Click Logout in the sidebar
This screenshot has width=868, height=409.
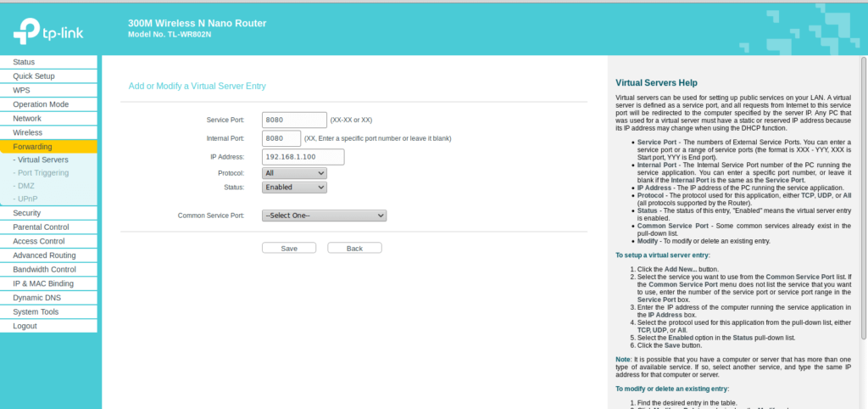tap(25, 326)
